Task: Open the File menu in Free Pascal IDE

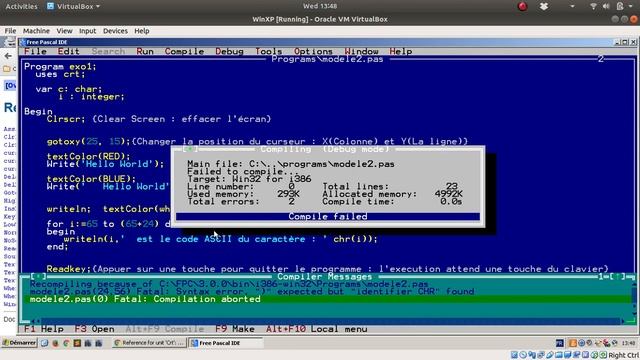Action: click(x=35, y=51)
